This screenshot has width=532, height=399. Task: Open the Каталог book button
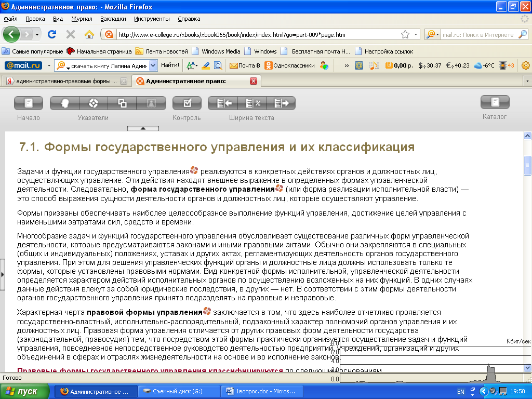coord(495,102)
